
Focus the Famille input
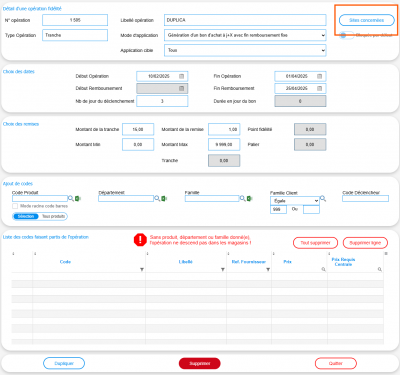(x=212, y=198)
